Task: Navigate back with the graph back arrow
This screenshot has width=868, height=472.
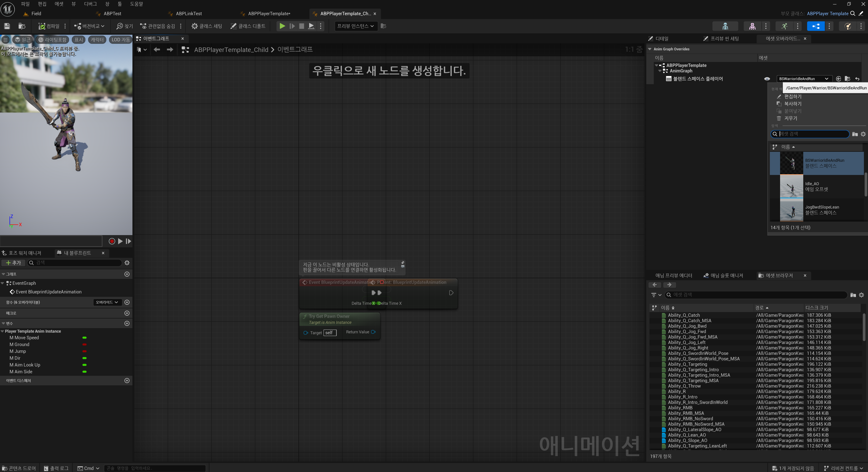Action: (157, 49)
